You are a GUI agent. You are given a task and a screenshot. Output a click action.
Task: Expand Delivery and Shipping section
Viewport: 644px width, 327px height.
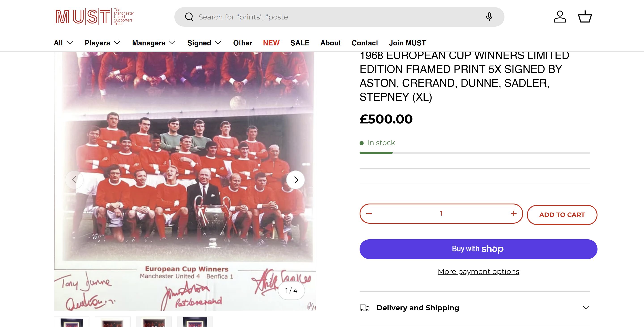(475, 308)
